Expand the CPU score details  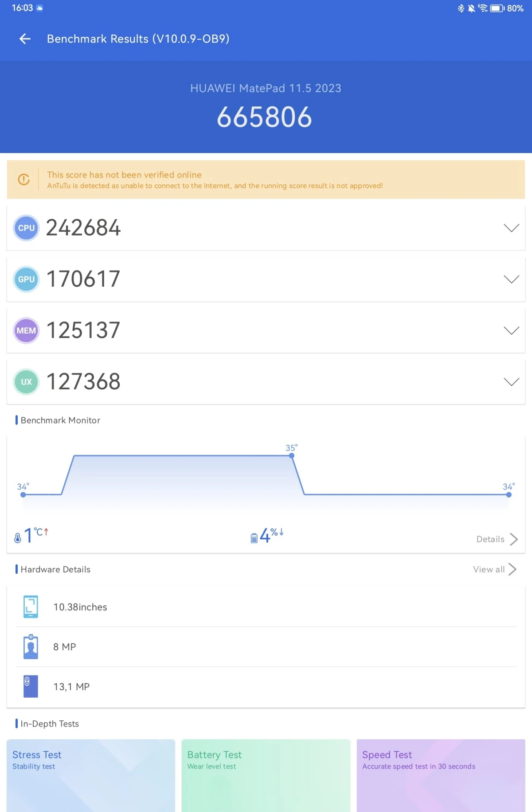511,228
